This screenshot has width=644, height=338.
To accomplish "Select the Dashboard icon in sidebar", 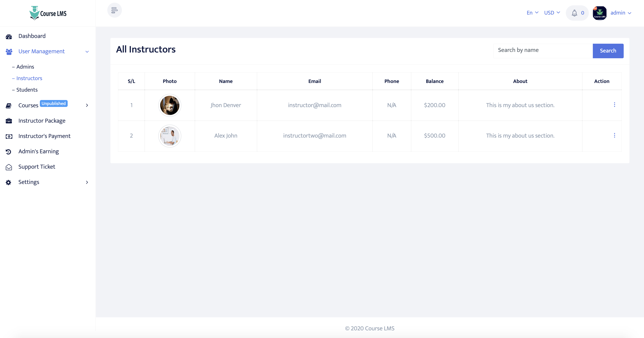I will [x=9, y=36].
